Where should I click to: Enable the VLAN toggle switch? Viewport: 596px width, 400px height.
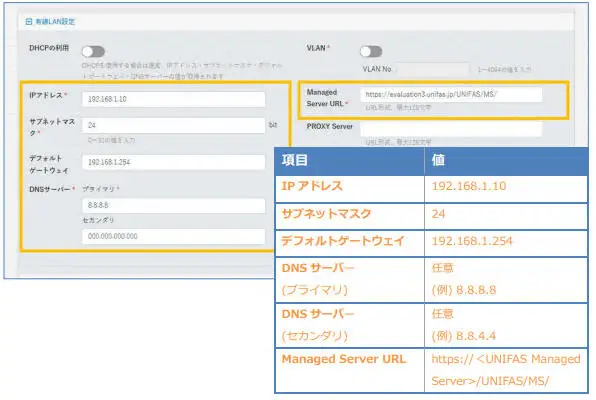[x=371, y=51]
